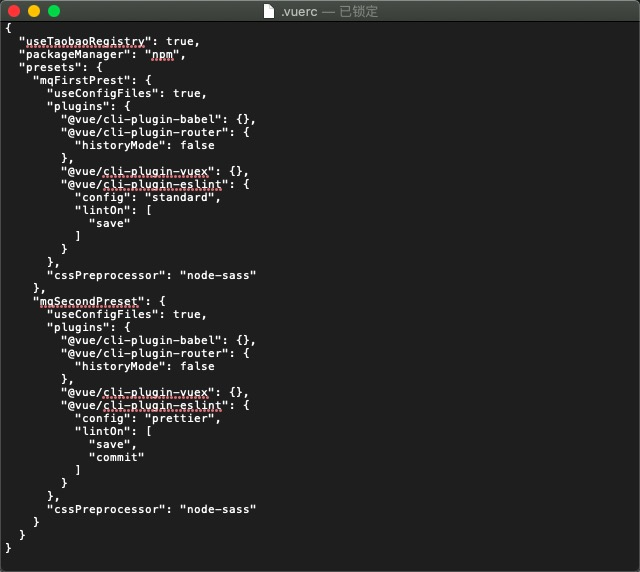640x572 pixels.
Task: Close the .vuerc window with red button
Action: (x=14, y=11)
